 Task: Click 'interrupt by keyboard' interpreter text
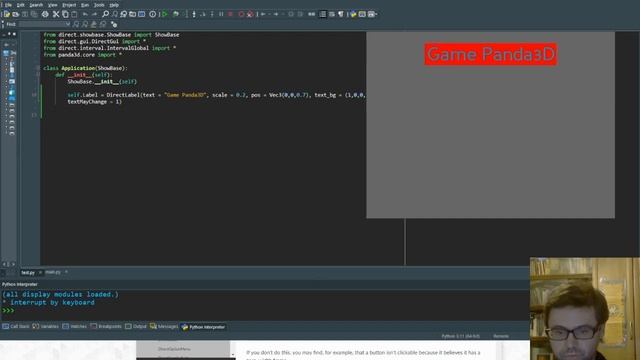52,302
